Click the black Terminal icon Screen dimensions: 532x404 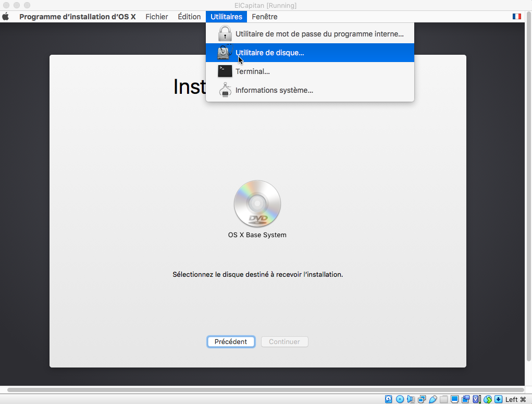(225, 71)
